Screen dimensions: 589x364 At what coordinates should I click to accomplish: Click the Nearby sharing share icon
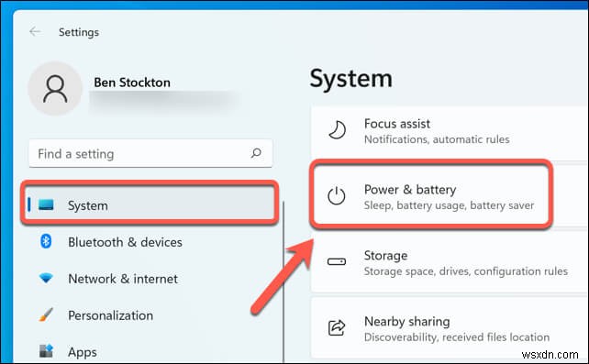[337, 327]
